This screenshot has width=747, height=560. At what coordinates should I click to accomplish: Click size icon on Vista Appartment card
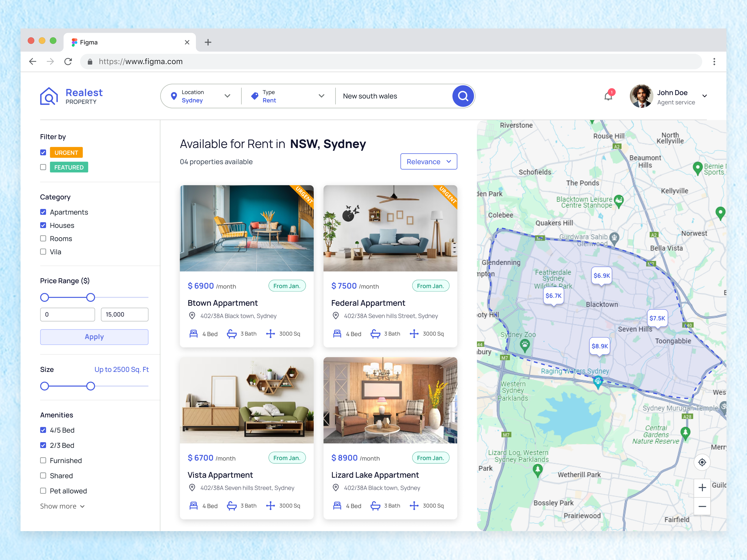tap(271, 506)
